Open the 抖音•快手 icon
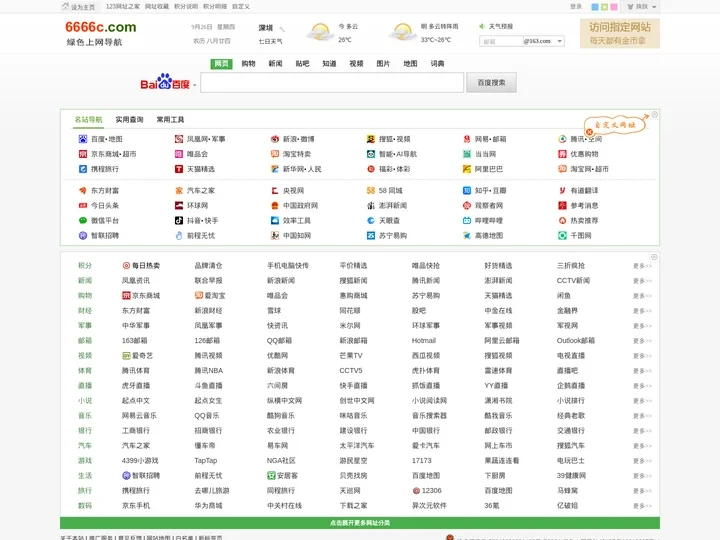The height and width of the screenshot is (540, 720). (x=179, y=220)
